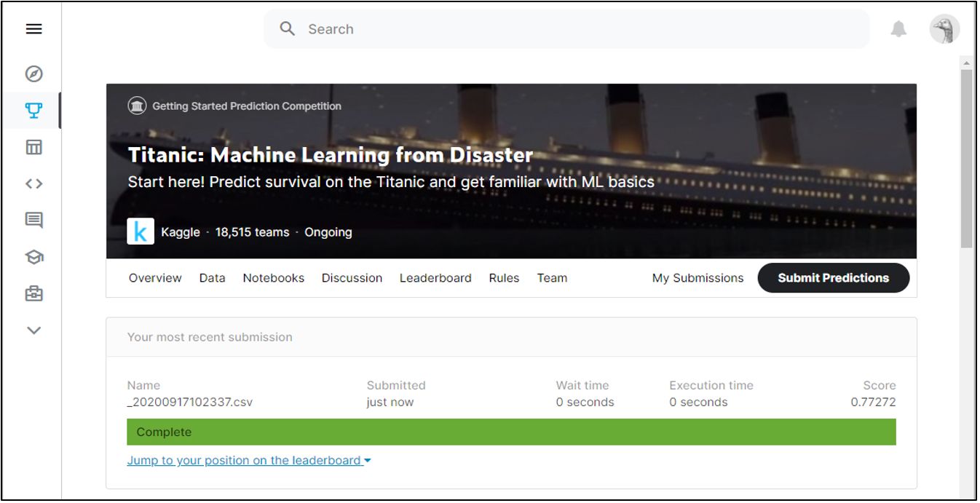Click the notifications bell icon
The width and height of the screenshot is (980, 503).
click(x=899, y=29)
